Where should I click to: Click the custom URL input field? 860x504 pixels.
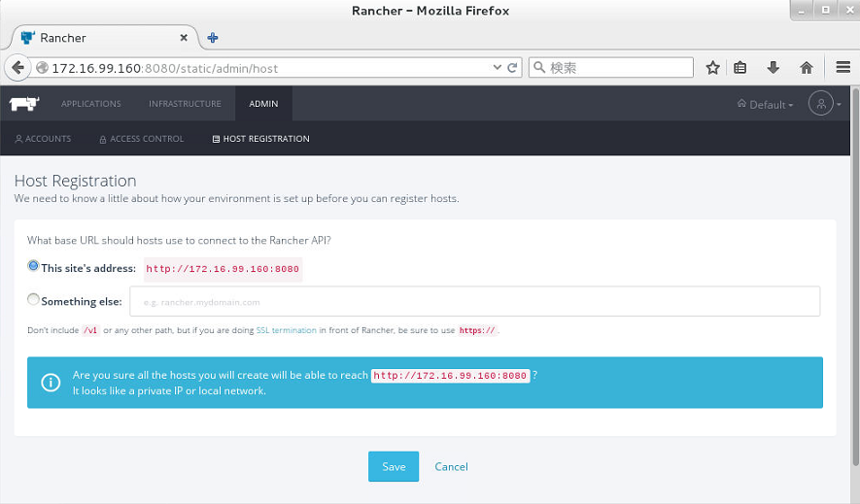[475, 301]
